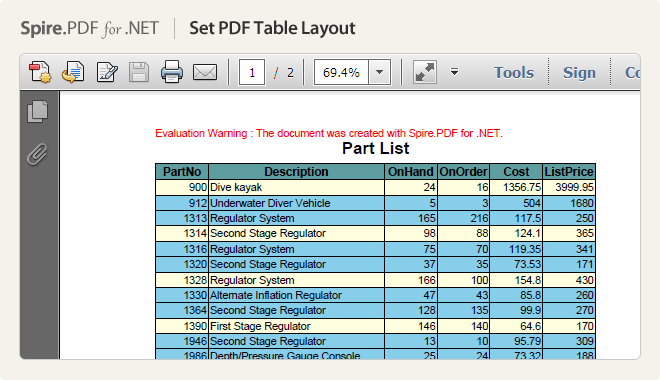Click the red Evaluation Warning text
Viewport: 660px width, 380px height.
(329, 133)
